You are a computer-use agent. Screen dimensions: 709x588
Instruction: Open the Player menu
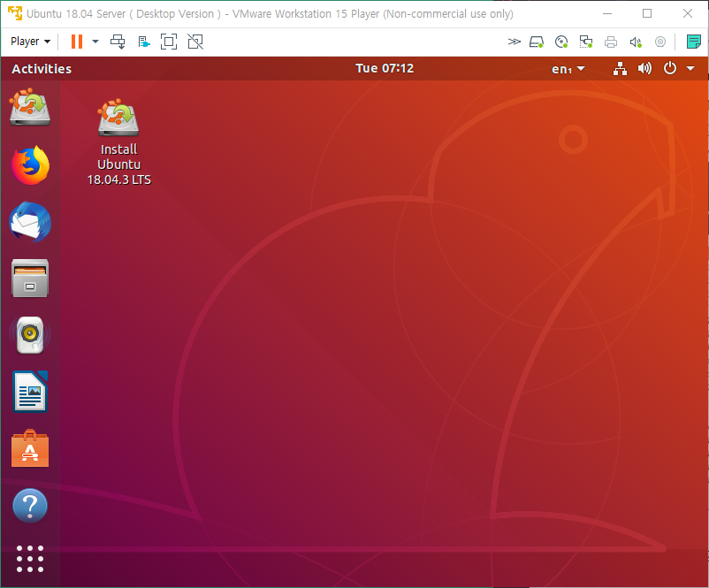(x=30, y=42)
